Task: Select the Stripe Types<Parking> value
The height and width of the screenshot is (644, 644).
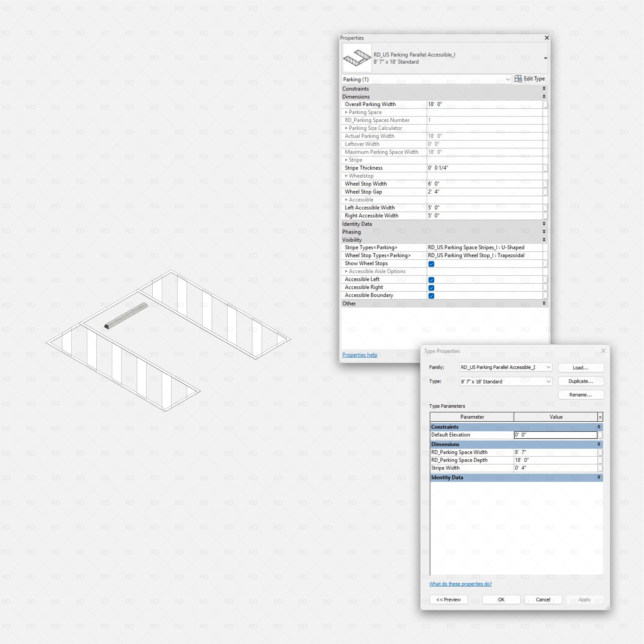Action: [x=484, y=247]
